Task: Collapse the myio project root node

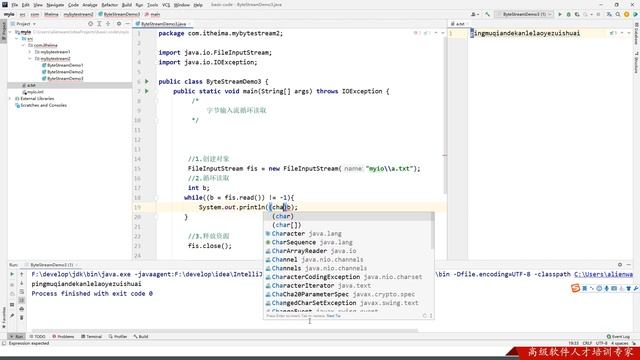Action: point(11,32)
